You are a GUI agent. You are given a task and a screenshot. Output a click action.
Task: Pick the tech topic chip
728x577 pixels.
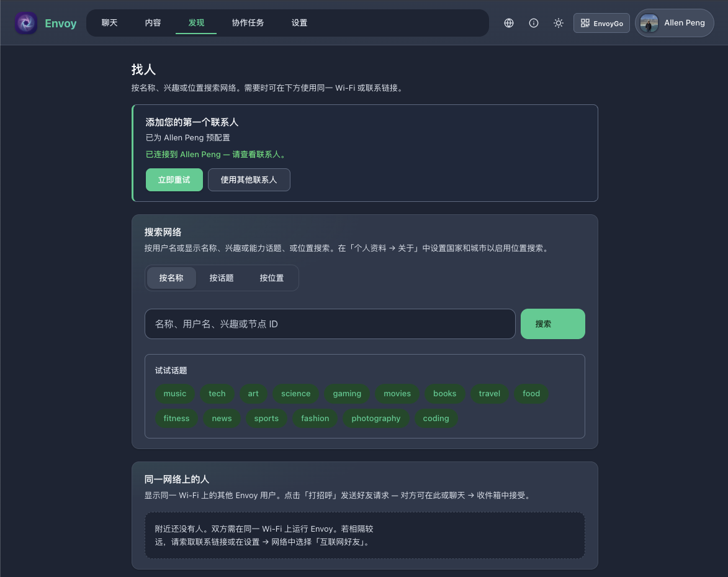pos(217,394)
